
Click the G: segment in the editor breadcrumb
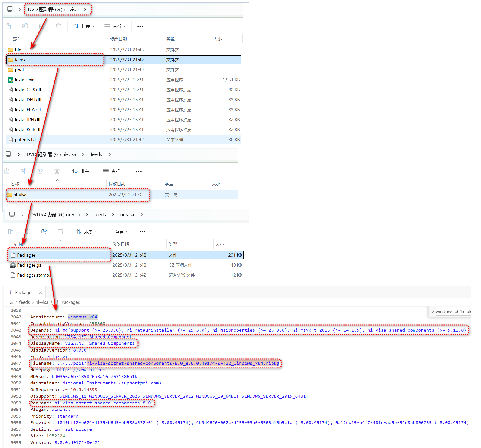11,302
